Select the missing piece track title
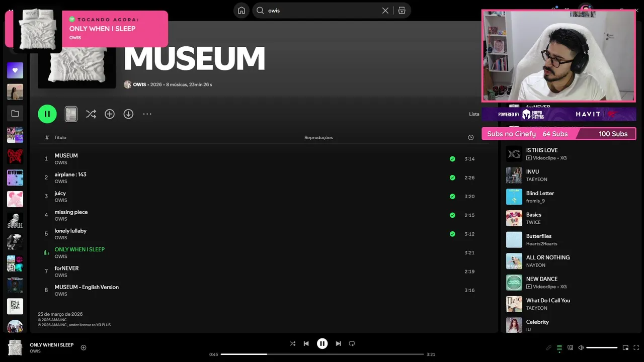 pyautogui.click(x=71, y=212)
